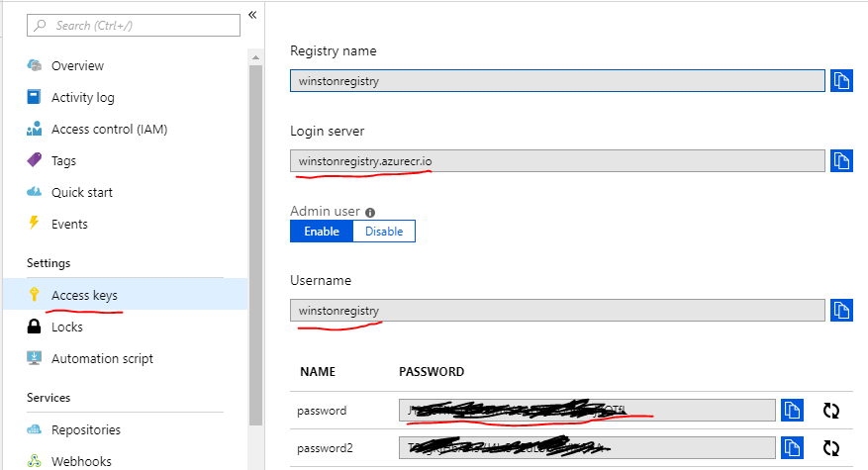Click the Admin user info icon
This screenshot has height=470, width=868.
pyautogui.click(x=370, y=212)
